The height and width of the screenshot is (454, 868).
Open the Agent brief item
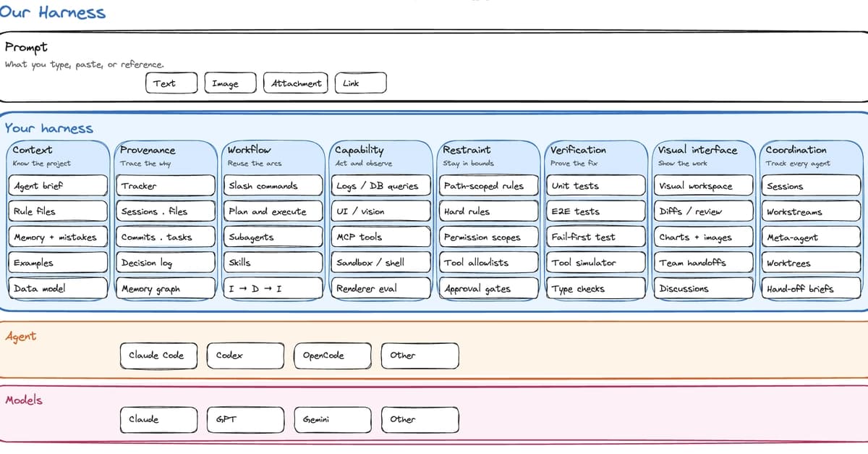[59, 185]
